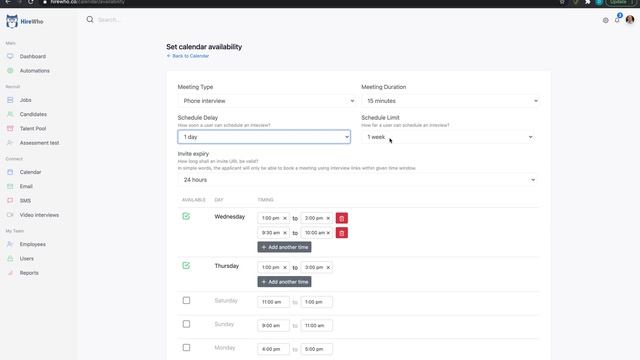Click the Video interviews sidebar icon

[10, 215]
